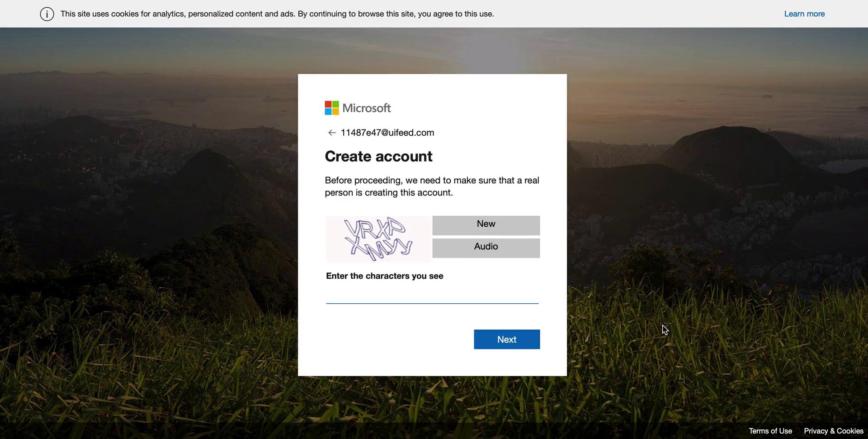Click the cookie notice message text
Screen dimensions: 868x439
[277, 14]
